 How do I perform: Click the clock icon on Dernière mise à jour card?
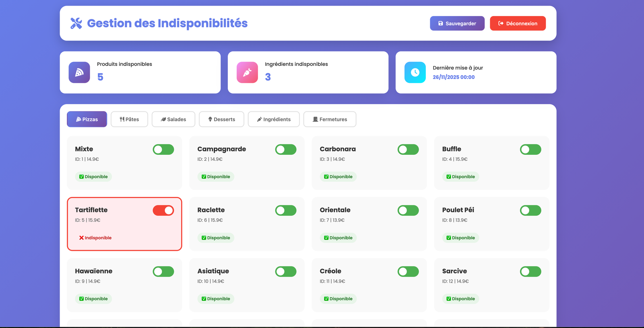coord(415,72)
